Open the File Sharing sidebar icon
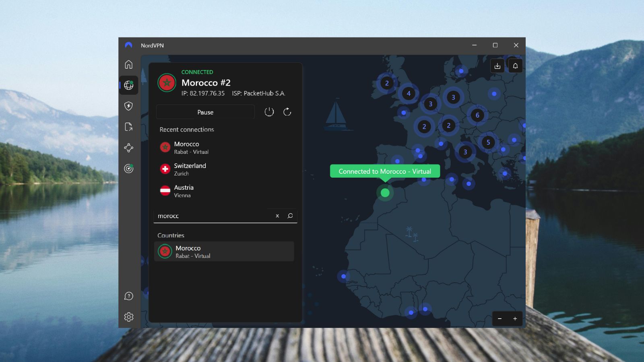Image resolution: width=644 pixels, height=362 pixels. 128,127
